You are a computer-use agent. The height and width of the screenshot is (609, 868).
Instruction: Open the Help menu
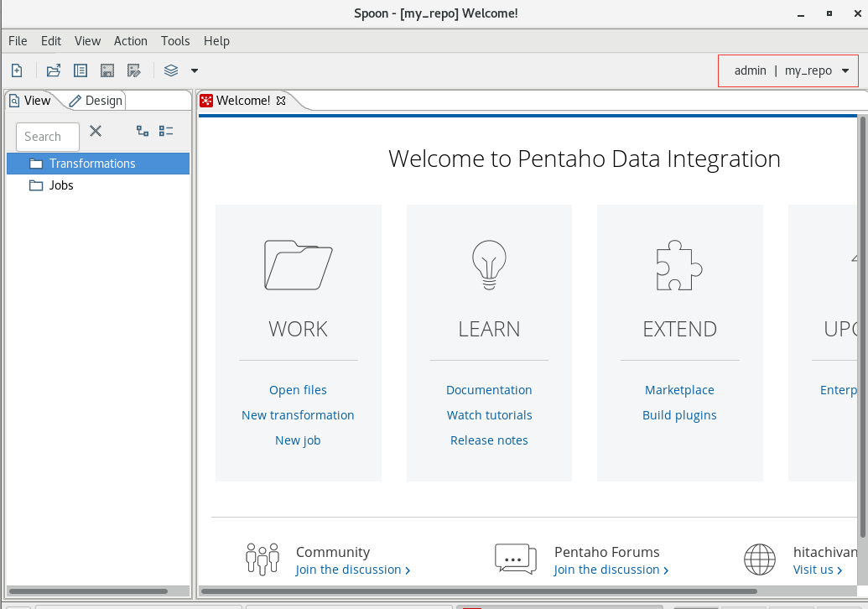tap(216, 41)
